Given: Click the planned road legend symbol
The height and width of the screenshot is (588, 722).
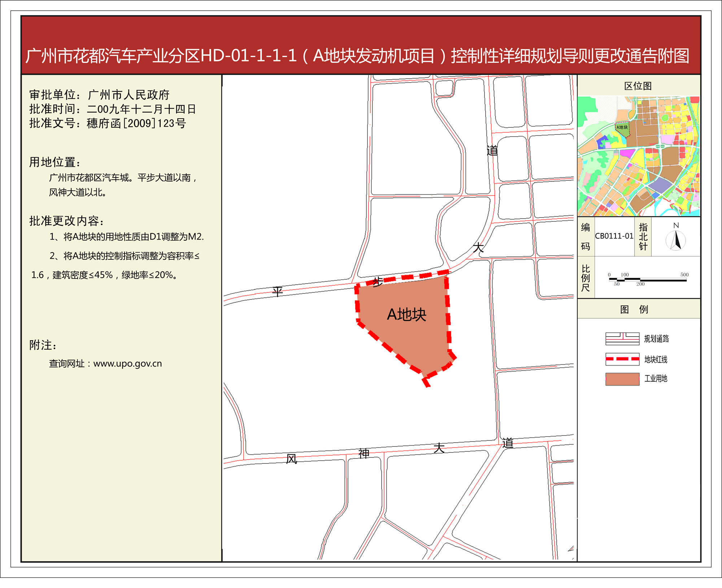Looking at the screenshot, I should [622, 338].
